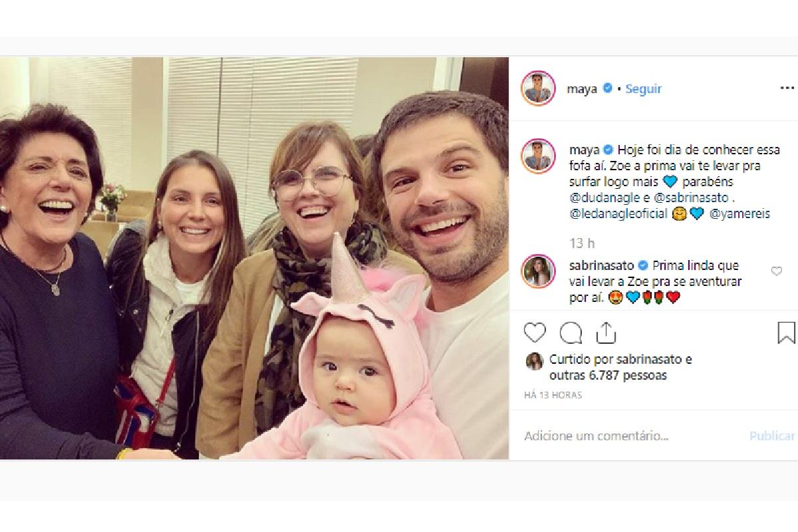This screenshot has width=798, height=532.
Task: Open sabrinasato's avatar in the comment
Action: pyautogui.click(x=538, y=271)
